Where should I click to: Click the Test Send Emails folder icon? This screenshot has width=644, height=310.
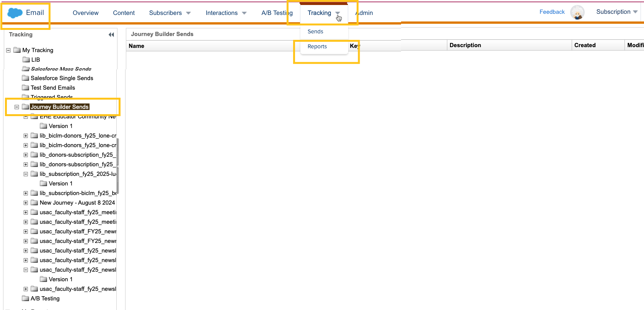[26, 87]
